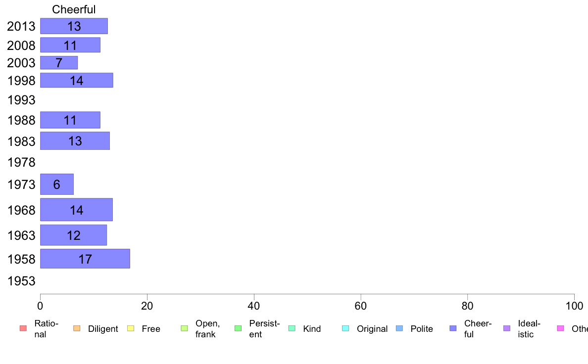
Task: Click the 40 tick label on x-axis
Action: tap(253, 306)
